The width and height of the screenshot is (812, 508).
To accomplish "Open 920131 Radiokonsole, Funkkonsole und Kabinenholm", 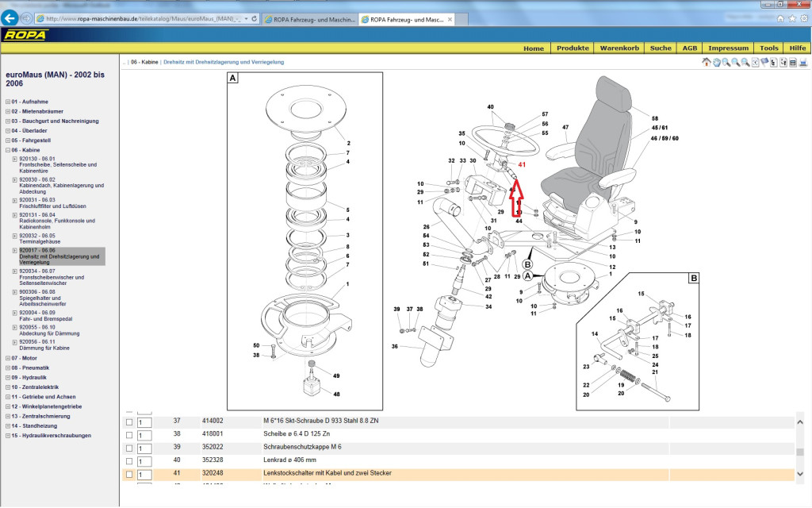I will [57, 221].
